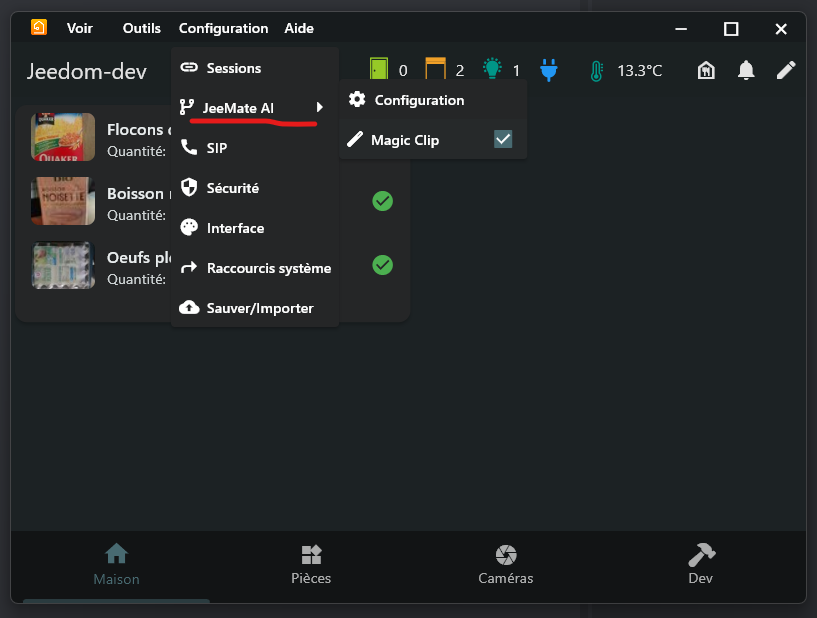Go to the Caméras tab
This screenshot has width=817, height=618.
506,565
